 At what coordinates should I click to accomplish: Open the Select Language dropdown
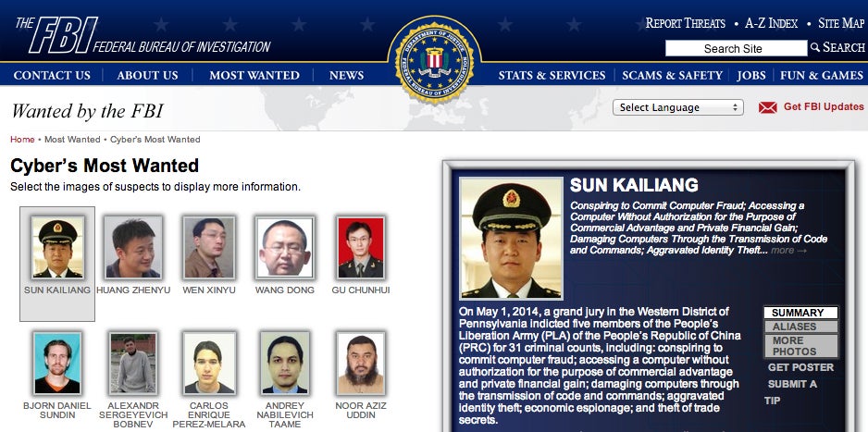tap(677, 107)
